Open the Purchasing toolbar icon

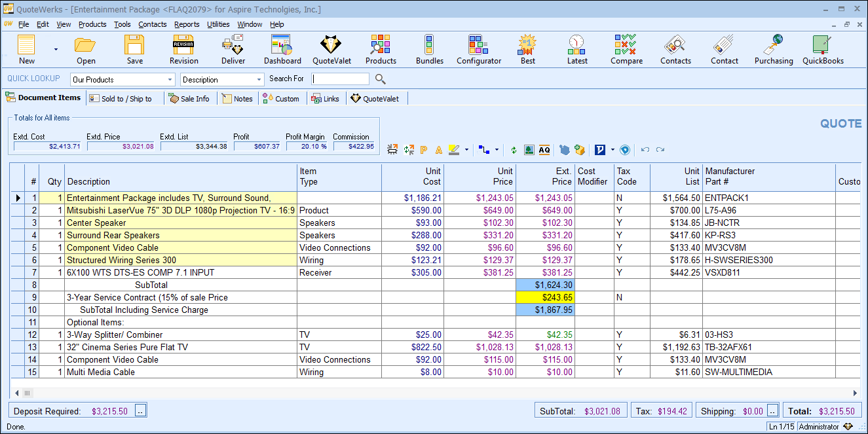774,48
